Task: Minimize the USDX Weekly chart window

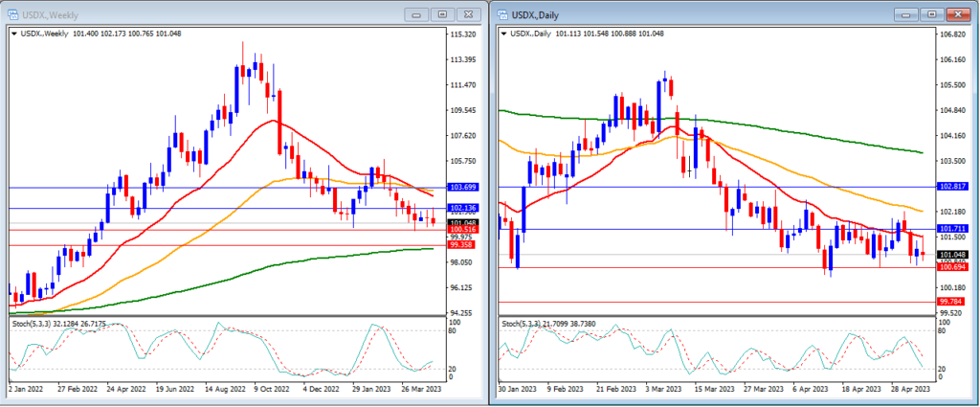Action: [416, 14]
